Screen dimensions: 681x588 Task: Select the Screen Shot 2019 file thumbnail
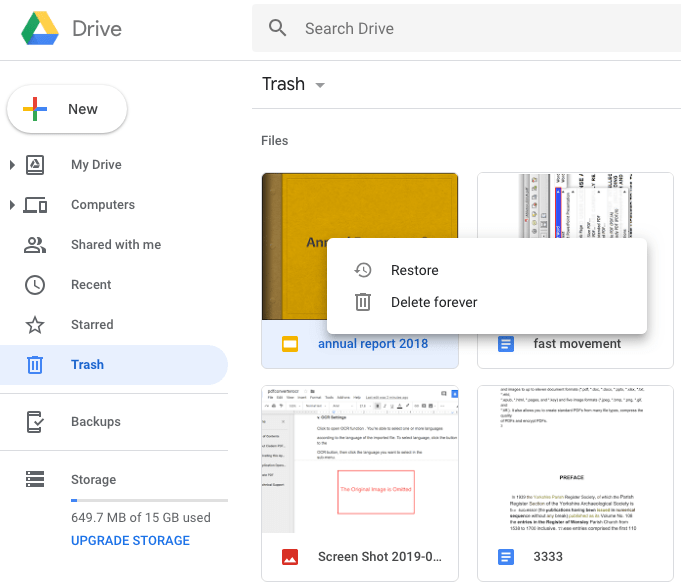pyautogui.click(x=360, y=460)
